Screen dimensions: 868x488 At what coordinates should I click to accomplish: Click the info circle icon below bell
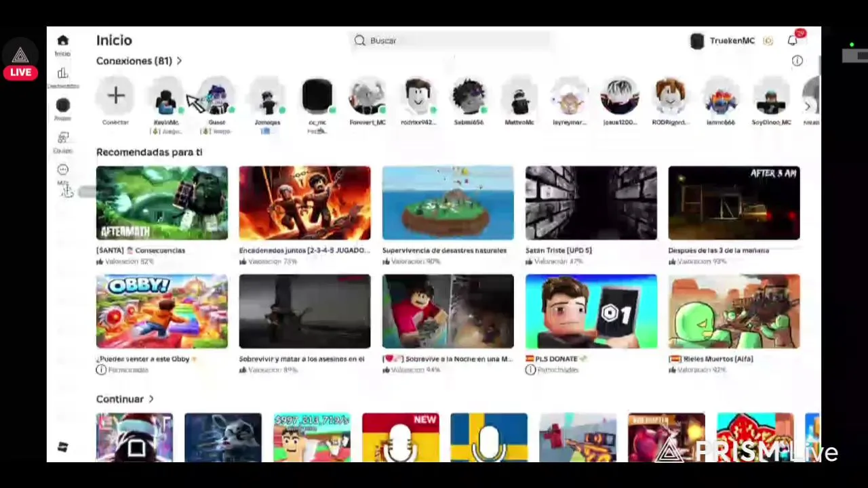[797, 61]
